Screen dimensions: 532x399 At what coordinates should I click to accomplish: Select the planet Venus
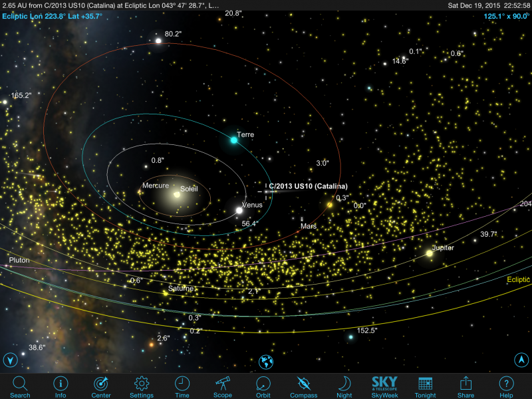[x=239, y=210]
